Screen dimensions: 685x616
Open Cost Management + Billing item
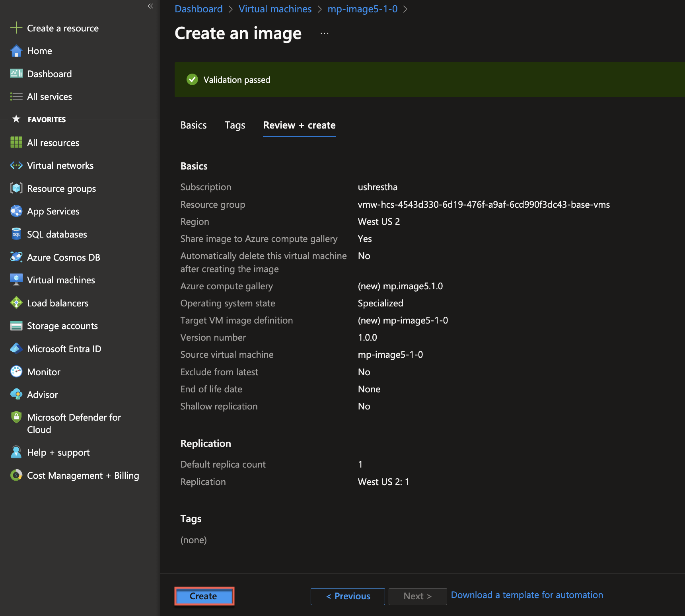[83, 476]
